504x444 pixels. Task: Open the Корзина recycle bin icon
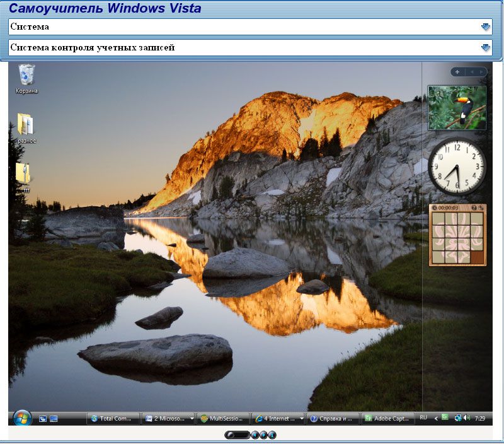27,74
